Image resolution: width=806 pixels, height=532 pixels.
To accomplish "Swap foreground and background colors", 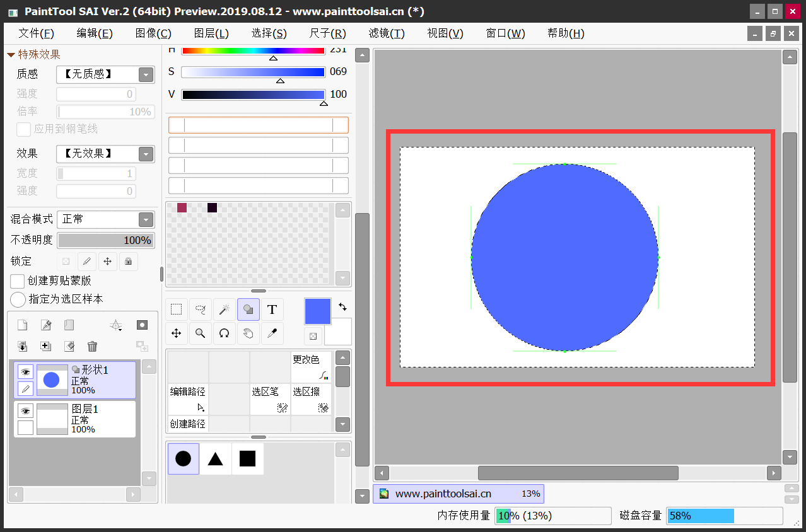I will (342, 307).
